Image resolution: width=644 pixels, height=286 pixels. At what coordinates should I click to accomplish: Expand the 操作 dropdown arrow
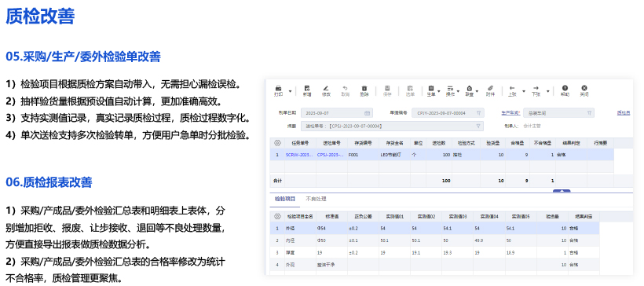click(x=457, y=91)
